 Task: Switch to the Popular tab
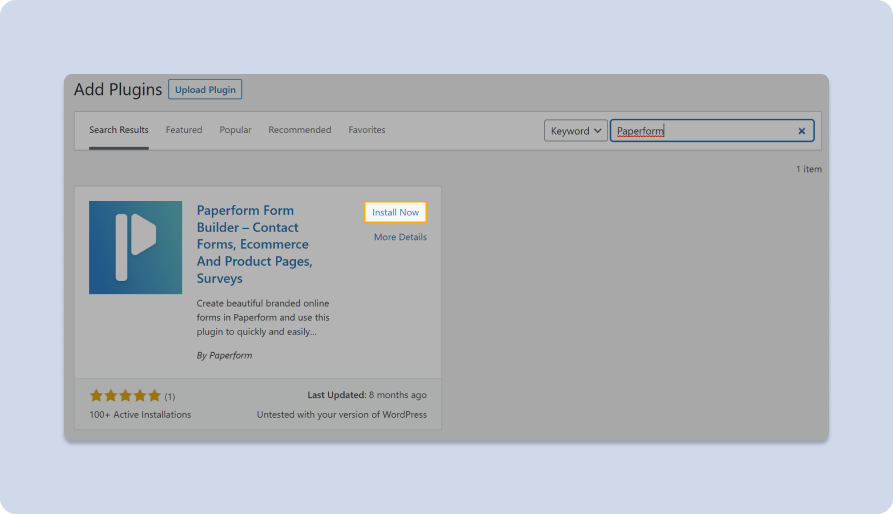[x=235, y=130]
